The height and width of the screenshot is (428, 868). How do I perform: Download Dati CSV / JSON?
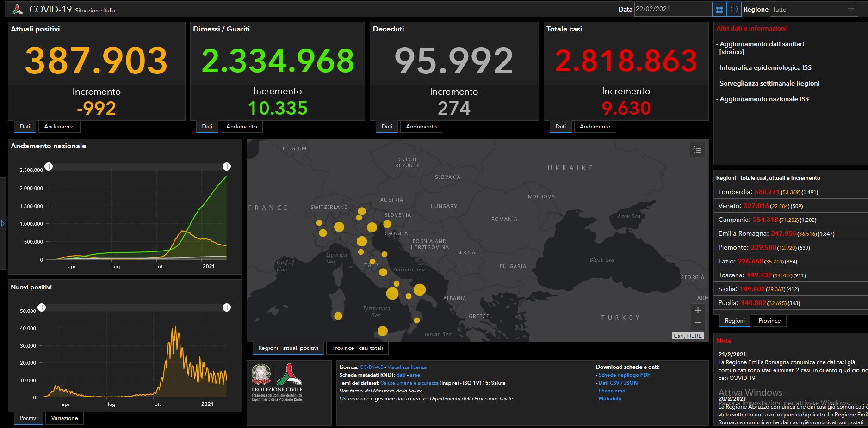click(x=618, y=383)
